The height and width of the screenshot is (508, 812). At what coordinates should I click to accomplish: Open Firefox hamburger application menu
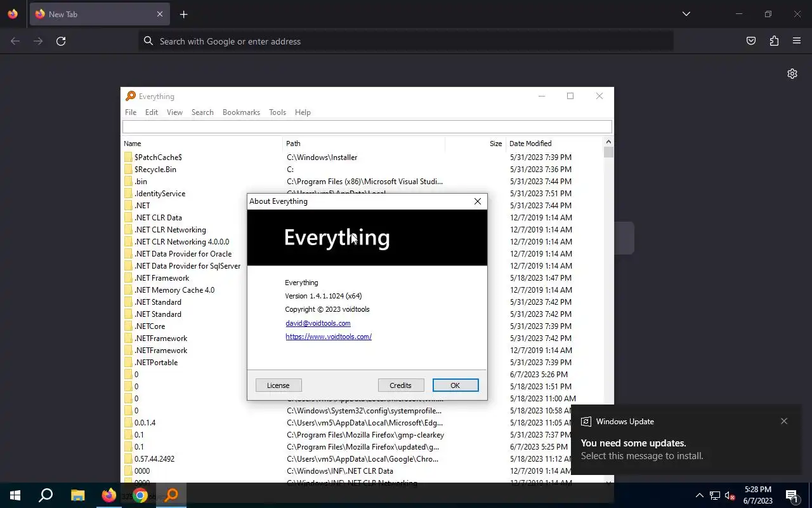pos(797,41)
